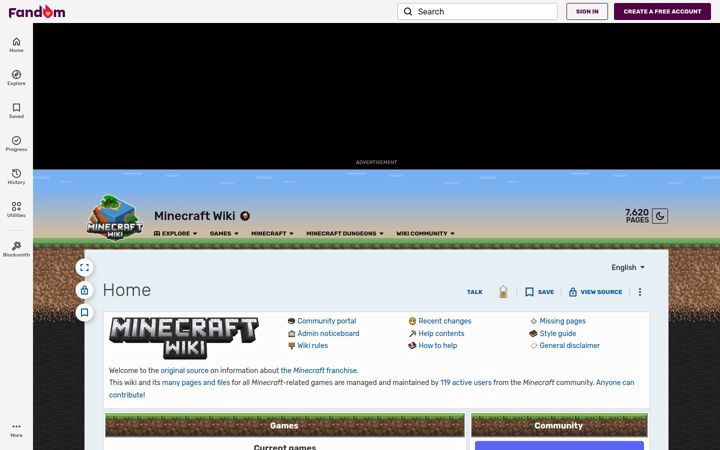This screenshot has height=450, width=720.
Task: Open More options in the left sidebar
Action: click(16, 430)
